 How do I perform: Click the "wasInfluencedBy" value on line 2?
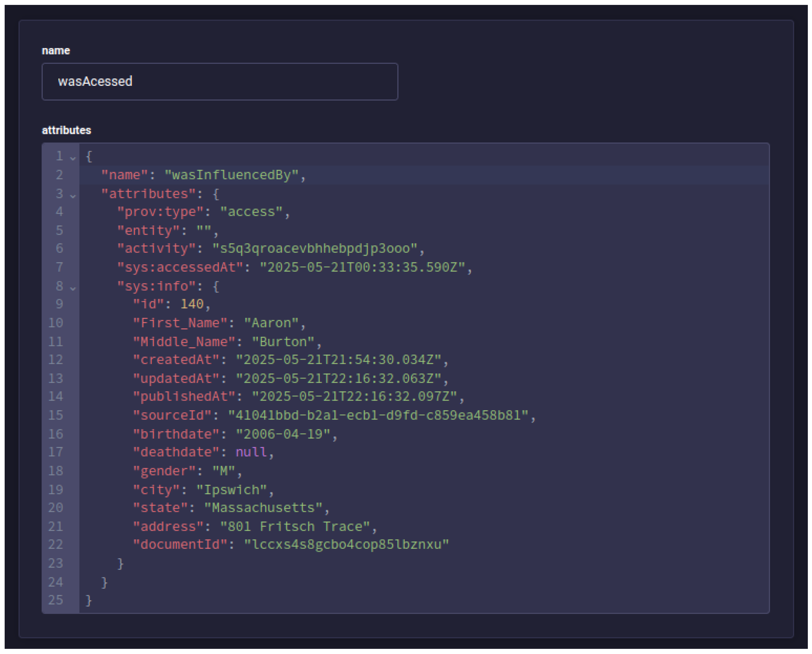click(x=232, y=175)
